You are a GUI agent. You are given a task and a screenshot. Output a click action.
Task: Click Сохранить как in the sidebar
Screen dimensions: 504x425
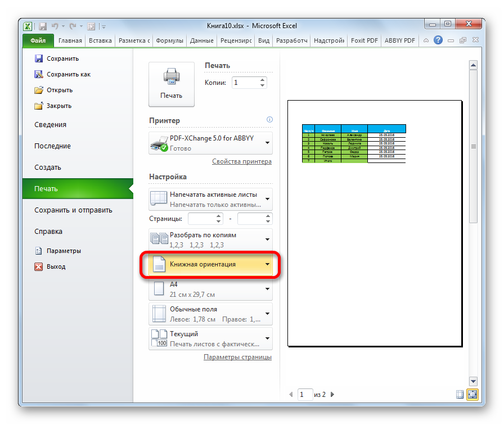[68, 74]
